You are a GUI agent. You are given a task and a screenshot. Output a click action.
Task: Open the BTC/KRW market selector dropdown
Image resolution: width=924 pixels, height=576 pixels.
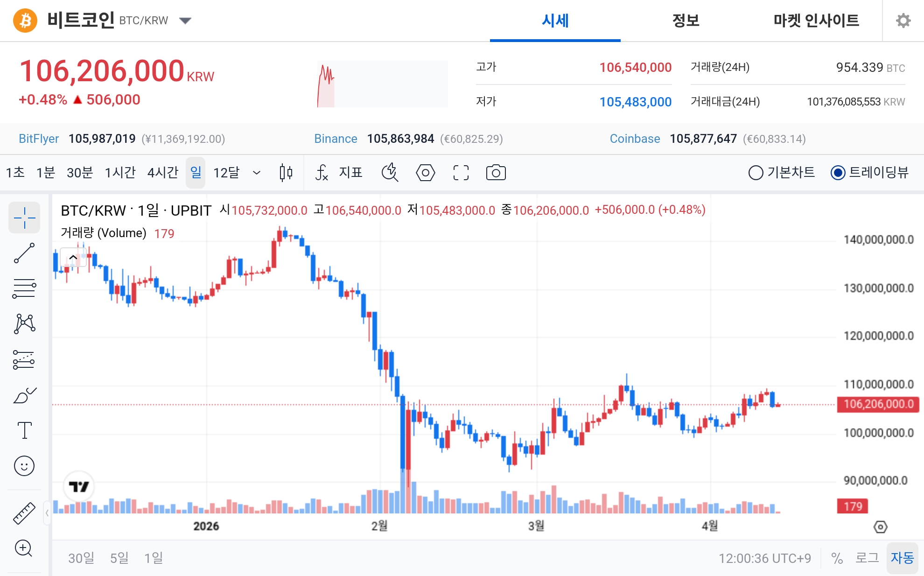point(185,21)
